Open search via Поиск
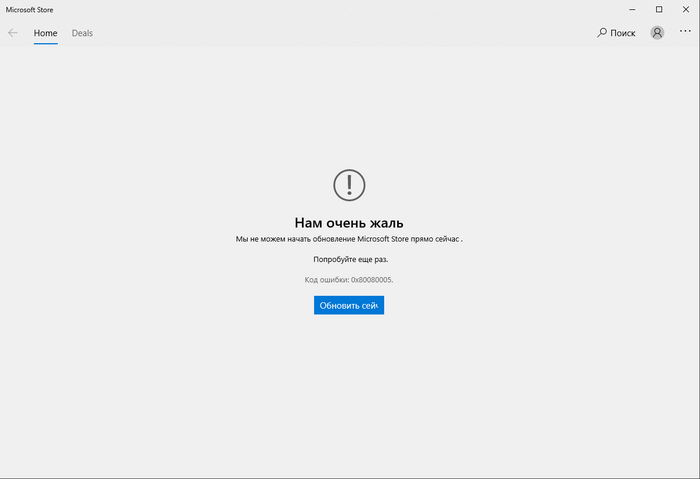The image size is (700, 479). click(x=616, y=33)
